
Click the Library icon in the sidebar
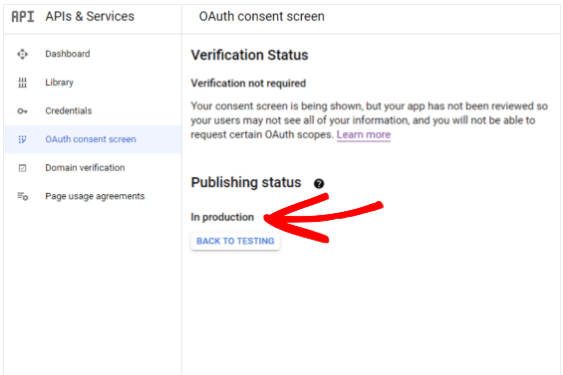click(22, 82)
